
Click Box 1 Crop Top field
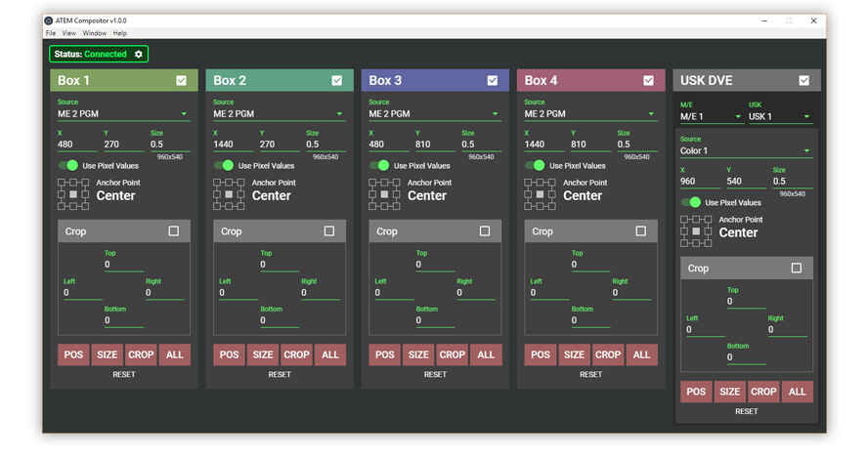124,265
